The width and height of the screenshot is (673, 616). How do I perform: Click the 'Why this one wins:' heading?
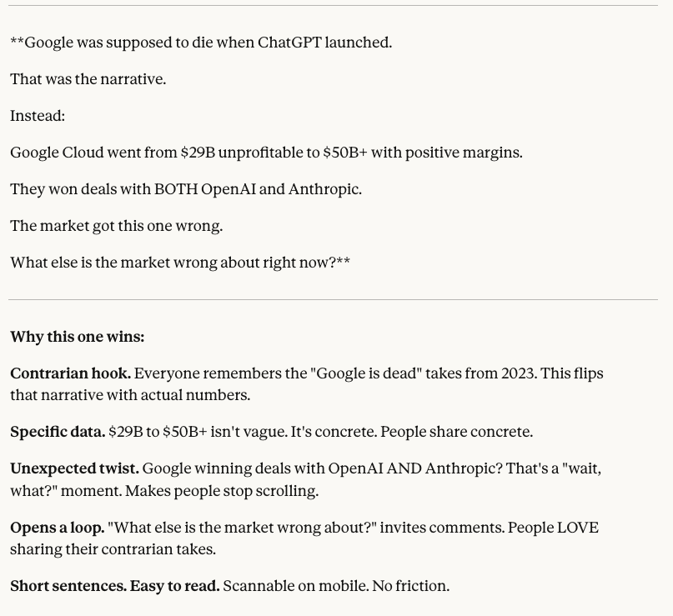pos(78,337)
